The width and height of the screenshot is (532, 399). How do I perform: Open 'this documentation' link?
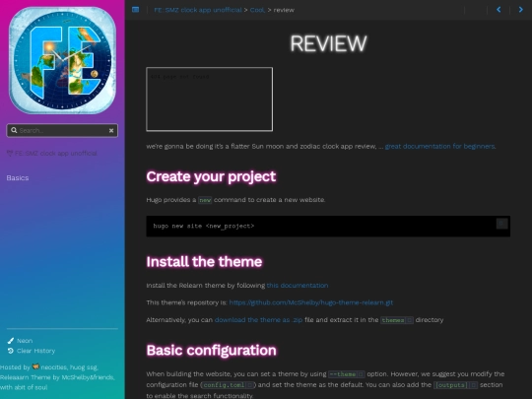point(298,286)
